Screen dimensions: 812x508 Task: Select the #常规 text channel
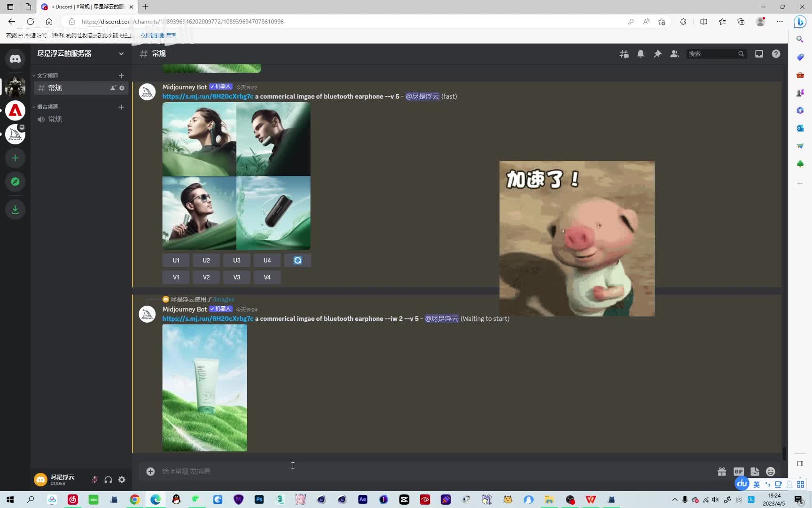(55, 88)
